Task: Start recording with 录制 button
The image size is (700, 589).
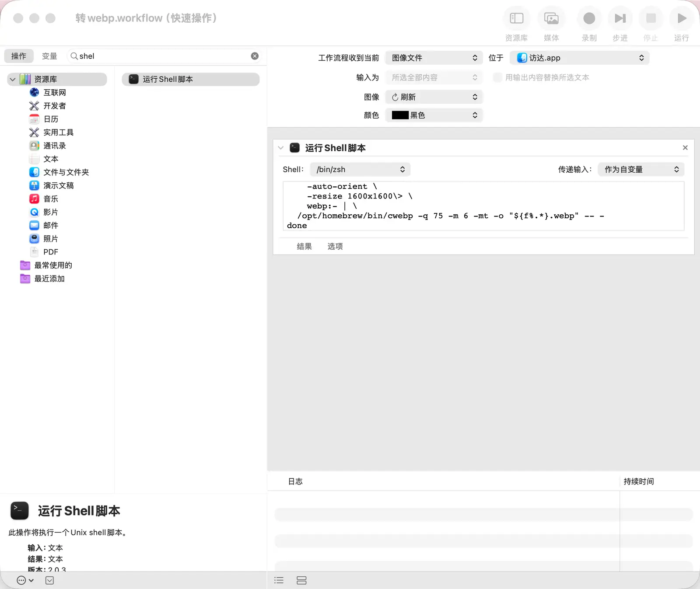Action: [589, 18]
